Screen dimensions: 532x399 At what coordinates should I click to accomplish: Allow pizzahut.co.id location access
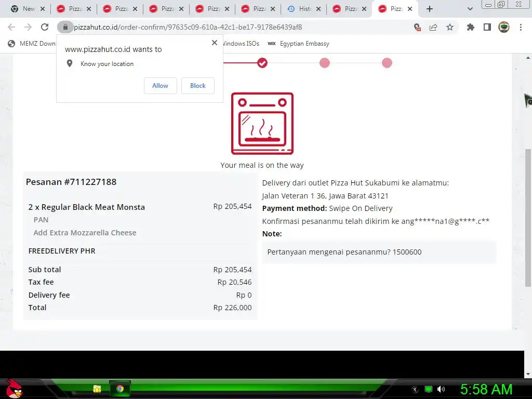pos(160,86)
